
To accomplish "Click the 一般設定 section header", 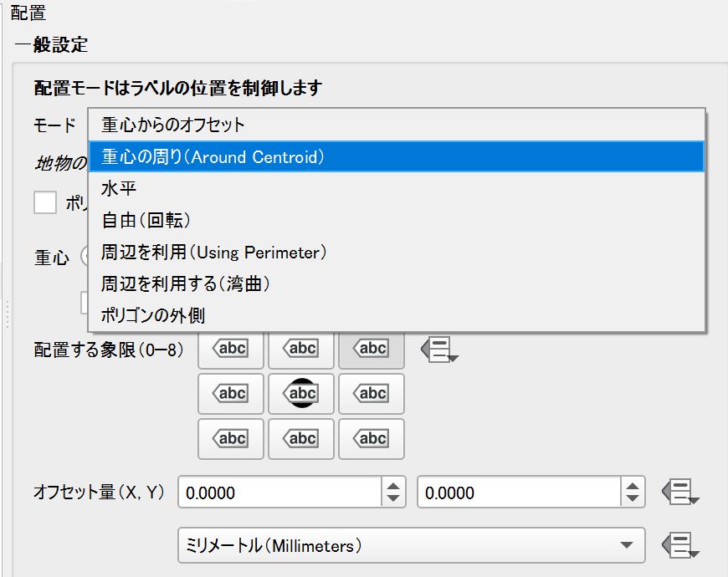I will click(x=52, y=45).
